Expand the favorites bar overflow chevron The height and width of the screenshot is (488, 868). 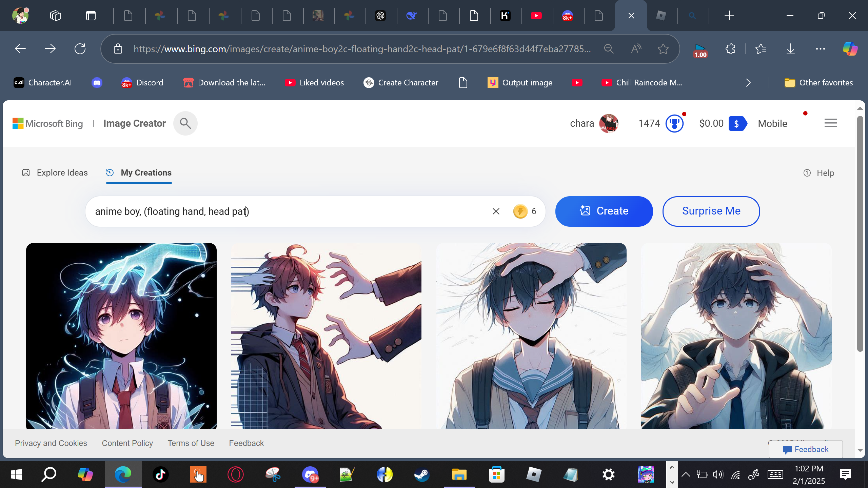point(748,83)
